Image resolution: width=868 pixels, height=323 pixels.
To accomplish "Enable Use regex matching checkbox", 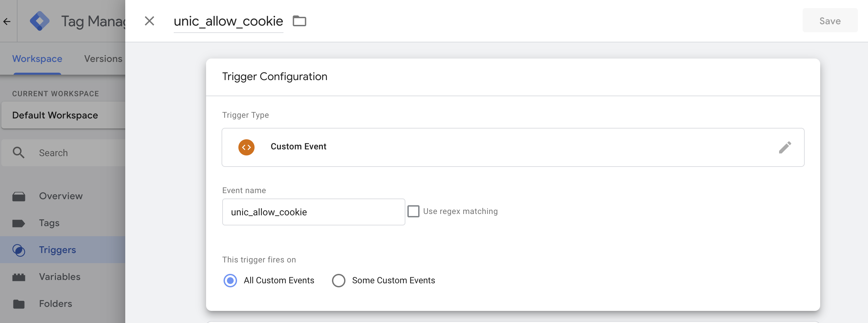I will [413, 211].
